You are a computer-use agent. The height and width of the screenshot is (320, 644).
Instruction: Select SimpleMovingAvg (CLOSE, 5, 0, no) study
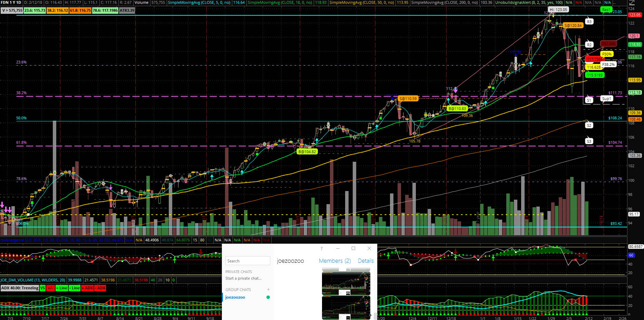(x=199, y=2)
